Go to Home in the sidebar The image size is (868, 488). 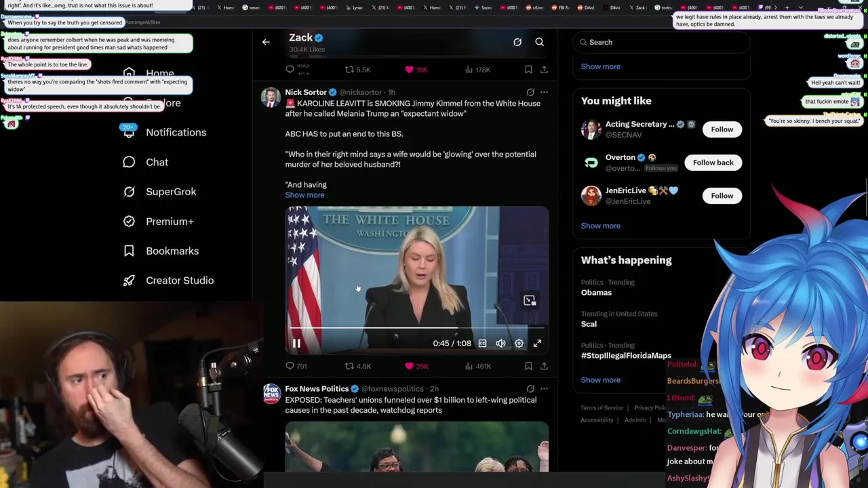159,73
